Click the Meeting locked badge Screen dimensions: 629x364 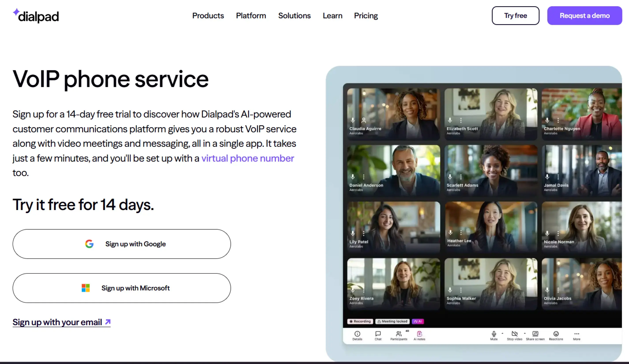pyautogui.click(x=392, y=321)
